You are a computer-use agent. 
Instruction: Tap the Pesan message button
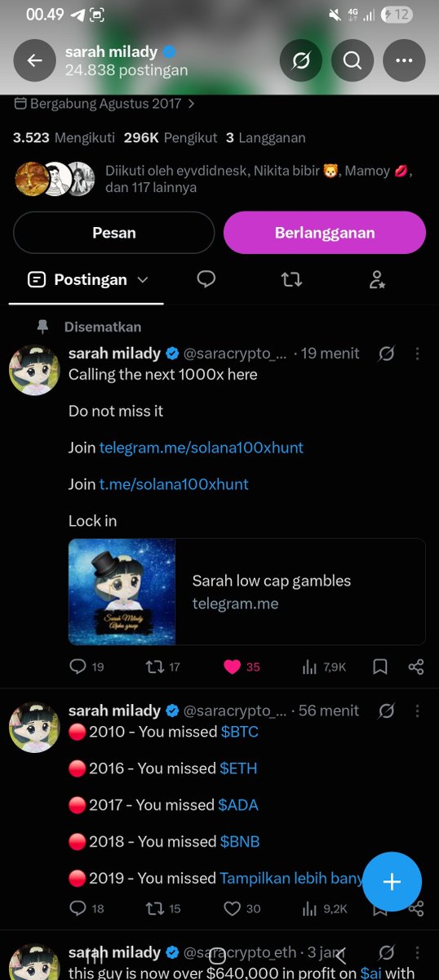coord(113,233)
